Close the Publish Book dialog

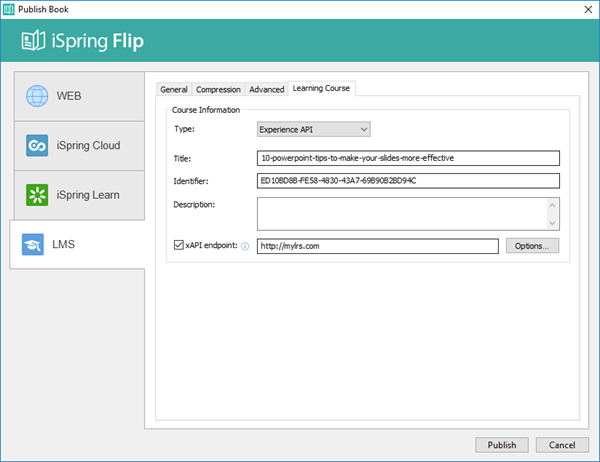tap(588, 9)
